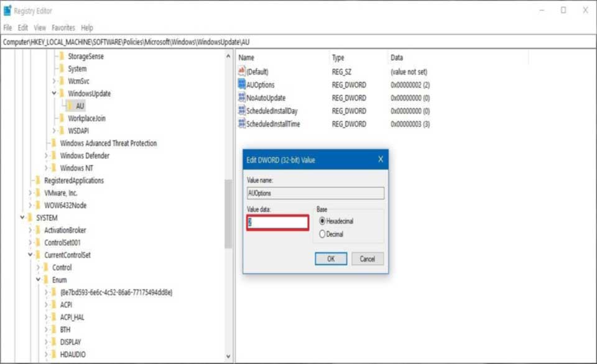This screenshot has height=364, width=597.
Task: Click the tree scrollbar up arrow
Action: click(x=228, y=56)
